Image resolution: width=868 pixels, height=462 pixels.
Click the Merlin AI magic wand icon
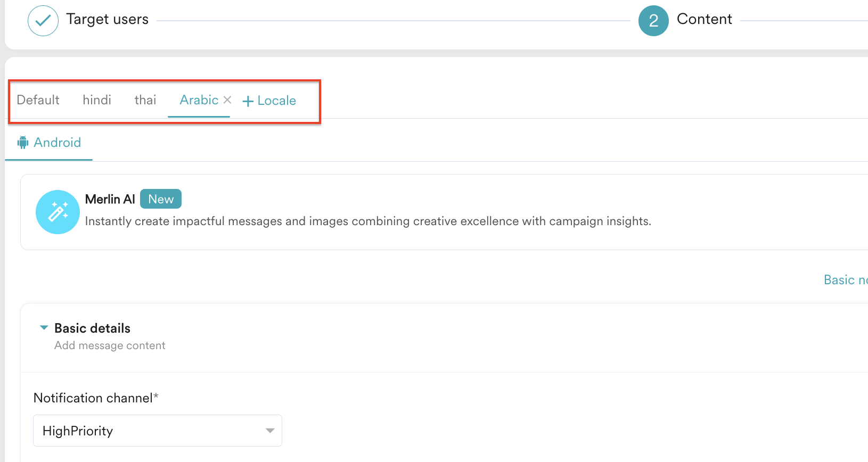[58, 212]
